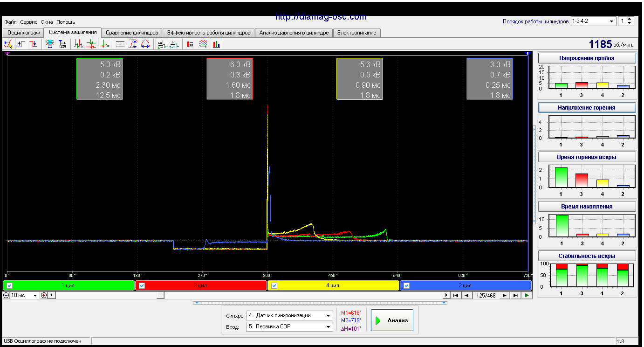Image resolution: width=644 pixels, height=347 pixels.
Task: Open the 10 мс timebase dropdown
Action: click(25, 295)
